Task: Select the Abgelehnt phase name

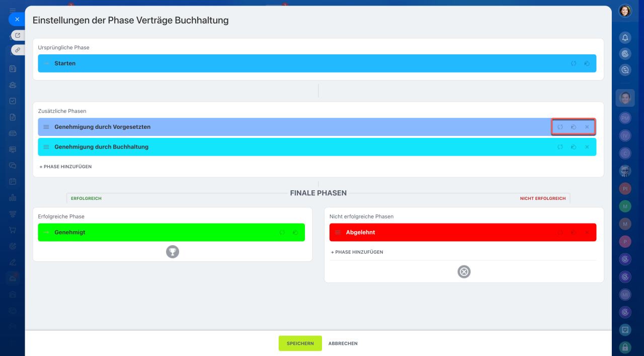Action: click(361, 233)
